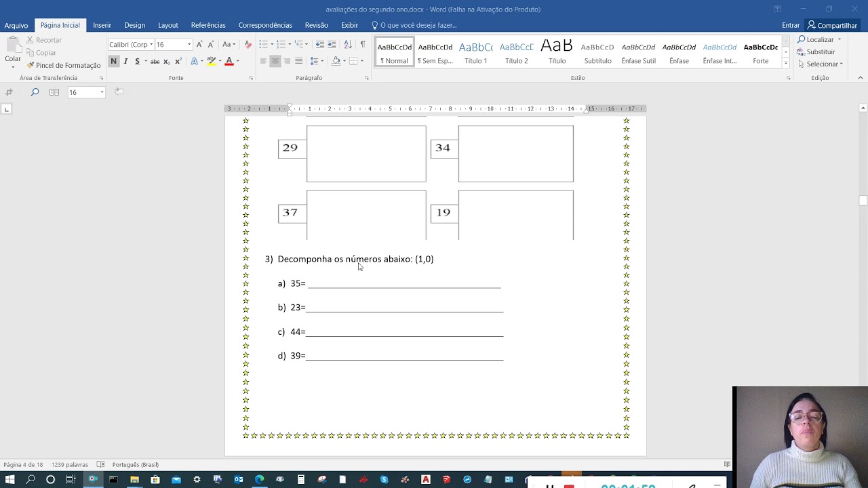Apply Normal style
868x488 pixels.
(x=395, y=52)
